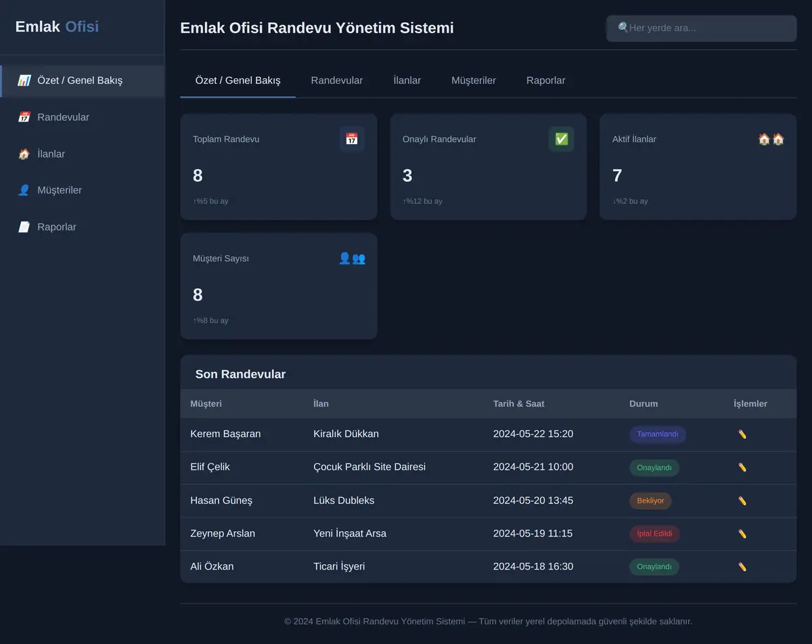Focus the 'Her yerde ara...' search field

(702, 28)
